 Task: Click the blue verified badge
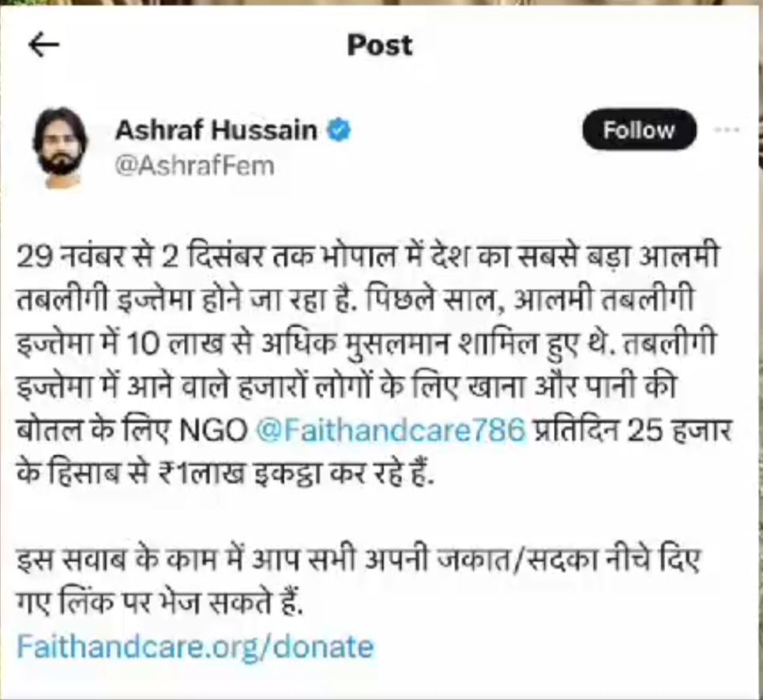click(339, 130)
